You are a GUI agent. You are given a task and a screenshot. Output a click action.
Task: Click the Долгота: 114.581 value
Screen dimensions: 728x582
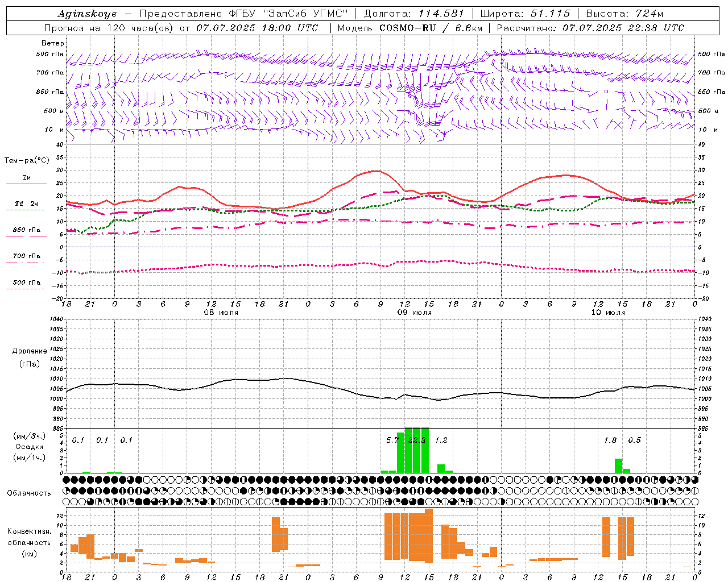pyautogui.click(x=414, y=14)
